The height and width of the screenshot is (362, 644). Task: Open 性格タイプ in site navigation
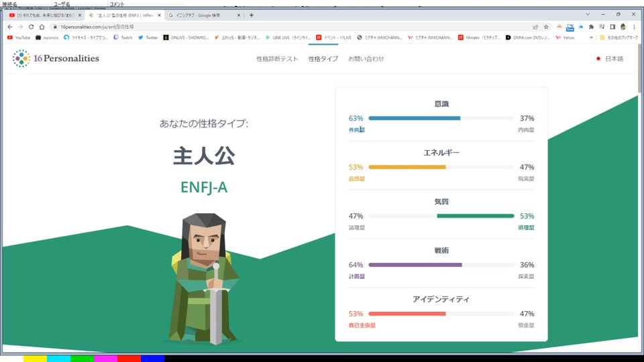323,59
